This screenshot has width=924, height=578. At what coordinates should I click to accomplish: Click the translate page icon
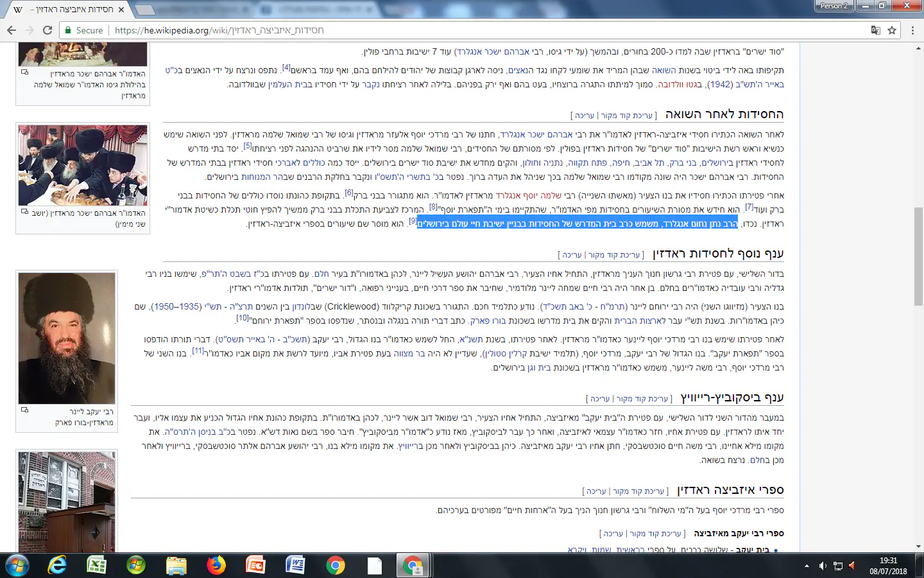click(876, 30)
